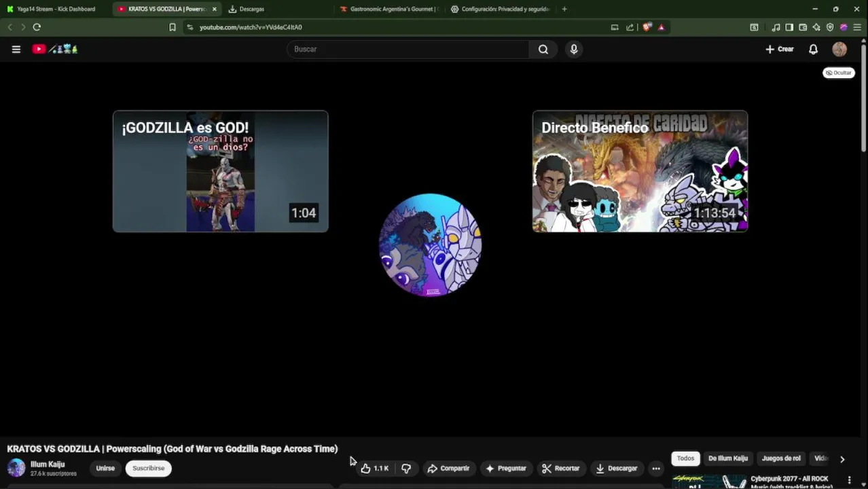868x489 pixels.
Task: Go forward with browser forward arrow
Action: click(23, 27)
